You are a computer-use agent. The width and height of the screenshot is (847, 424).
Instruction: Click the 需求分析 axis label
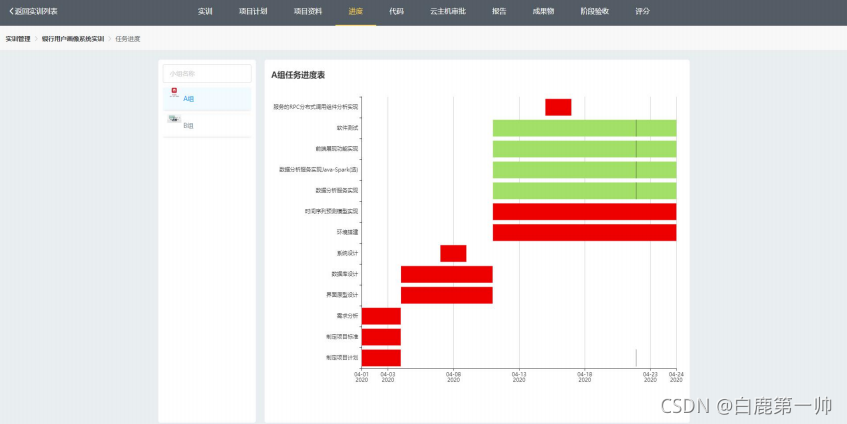347,316
